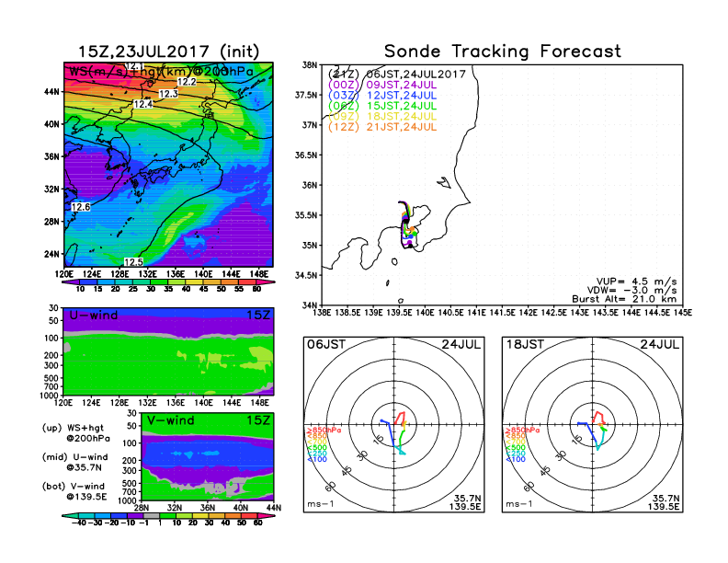This screenshot has width=728, height=563.
Task: Click the 200hPa wind speed map of Japan
Action: [x=168, y=165]
